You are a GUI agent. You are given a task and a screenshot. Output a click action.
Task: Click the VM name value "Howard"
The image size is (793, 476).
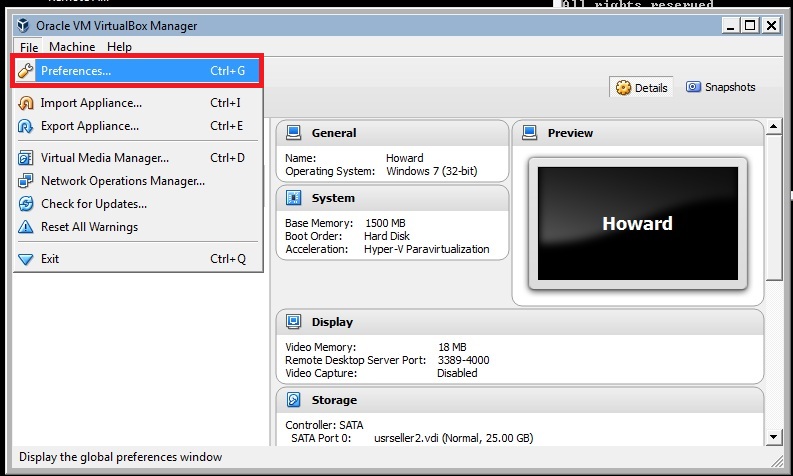tap(405, 158)
